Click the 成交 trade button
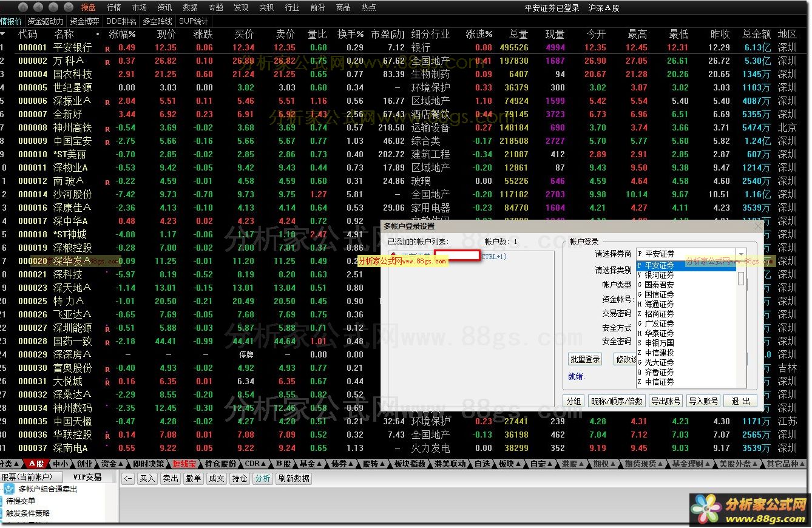 pyautogui.click(x=217, y=478)
